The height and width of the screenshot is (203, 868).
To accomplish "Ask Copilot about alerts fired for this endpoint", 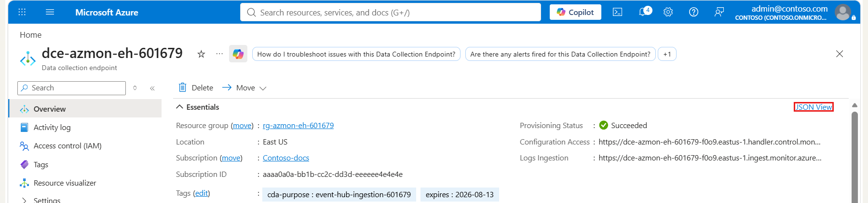I will (560, 54).
